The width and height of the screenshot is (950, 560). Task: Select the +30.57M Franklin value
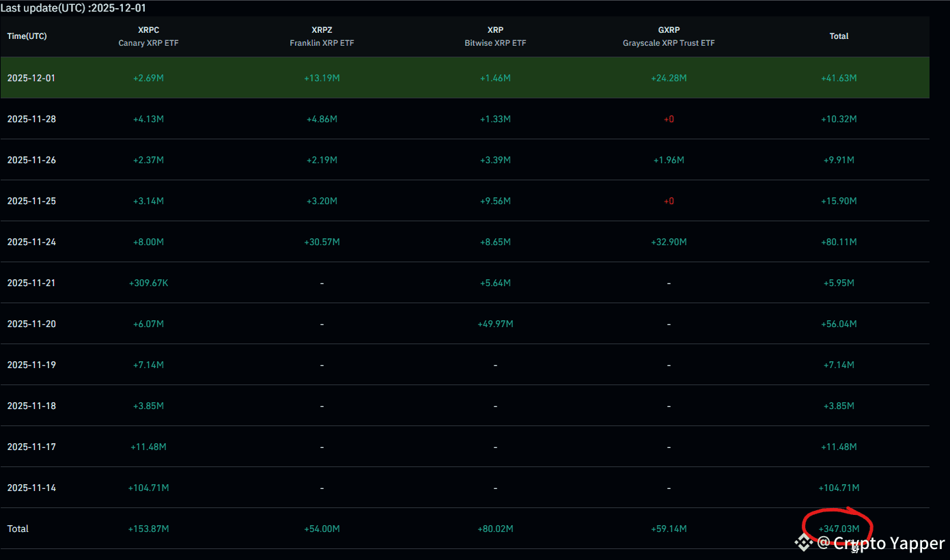tap(322, 242)
